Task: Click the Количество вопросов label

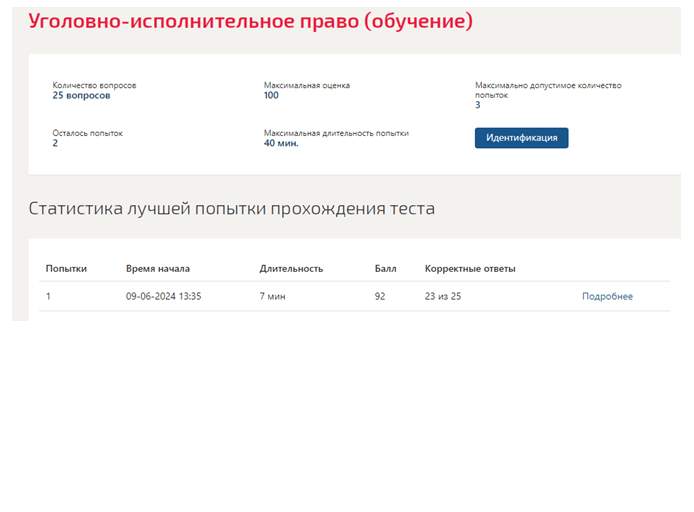Action: [x=94, y=85]
